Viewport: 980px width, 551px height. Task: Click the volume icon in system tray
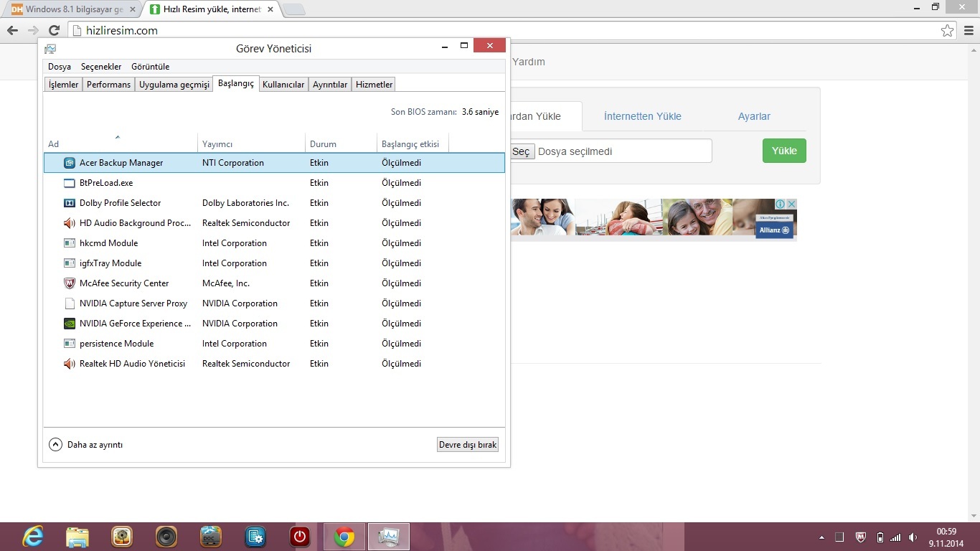pyautogui.click(x=913, y=537)
